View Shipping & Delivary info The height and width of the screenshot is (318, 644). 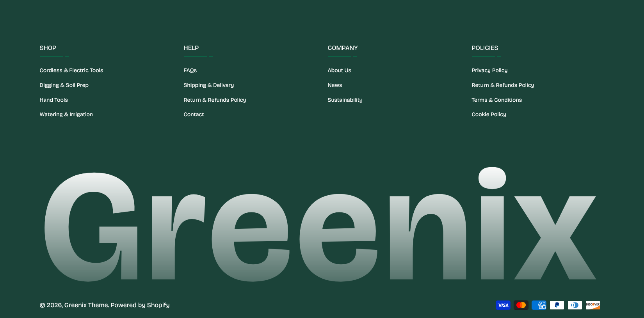[209, 85]
